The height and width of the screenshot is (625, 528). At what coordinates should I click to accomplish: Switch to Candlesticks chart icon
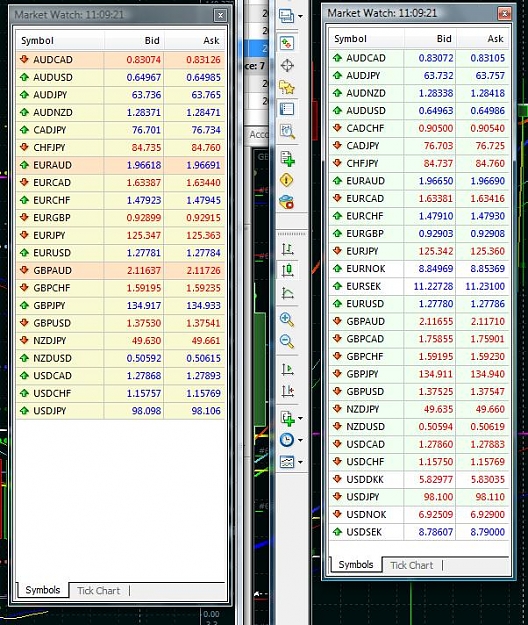(287, 270)
